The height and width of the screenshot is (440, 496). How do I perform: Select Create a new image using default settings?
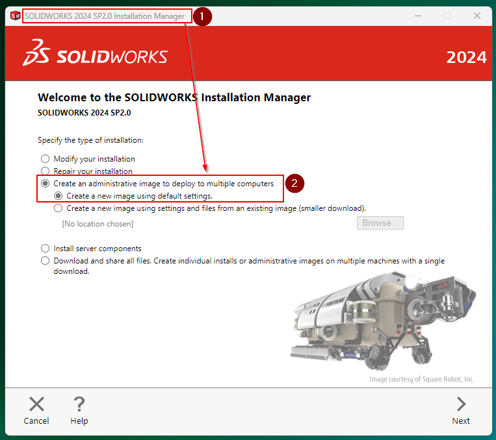(58, 196)
